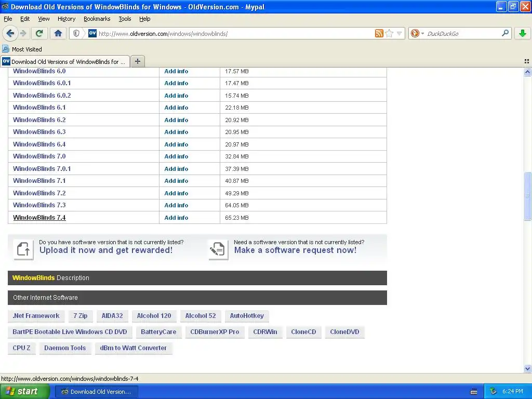Open a new tab with plus button

[137, 61]
